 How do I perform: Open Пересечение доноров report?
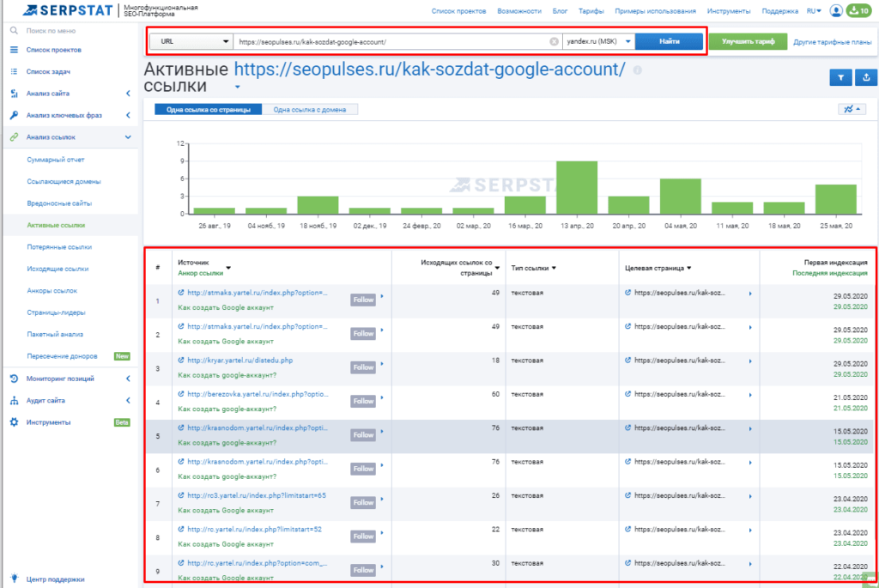click(62, 356)
